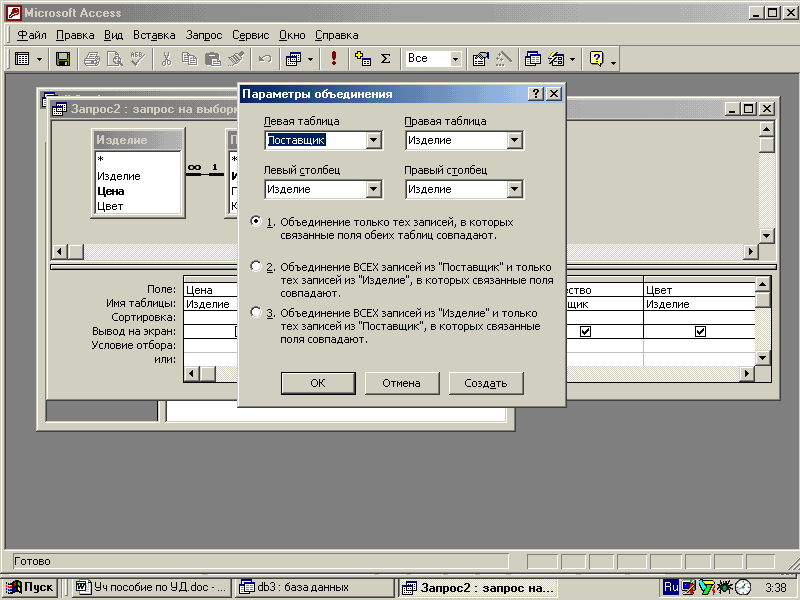The image size is (800, 600).
Task: Click the Print toolbar icon
Action: coord(92,59)
